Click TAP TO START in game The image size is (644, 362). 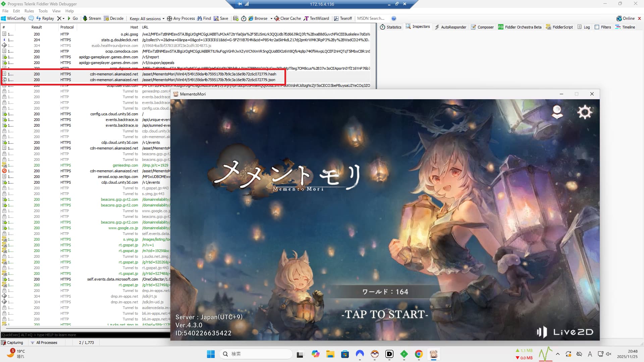click(385, 314)
